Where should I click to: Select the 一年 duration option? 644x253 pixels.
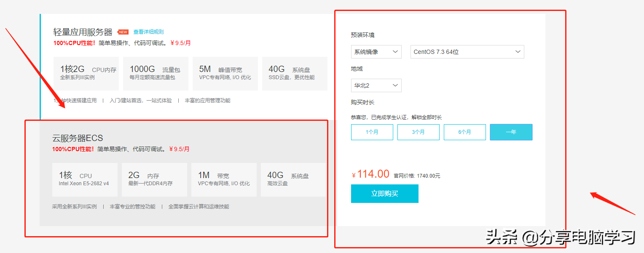point(511,132)
